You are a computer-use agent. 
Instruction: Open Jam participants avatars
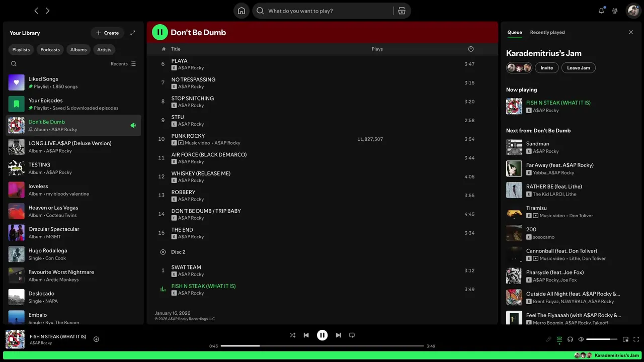[519, 68]
